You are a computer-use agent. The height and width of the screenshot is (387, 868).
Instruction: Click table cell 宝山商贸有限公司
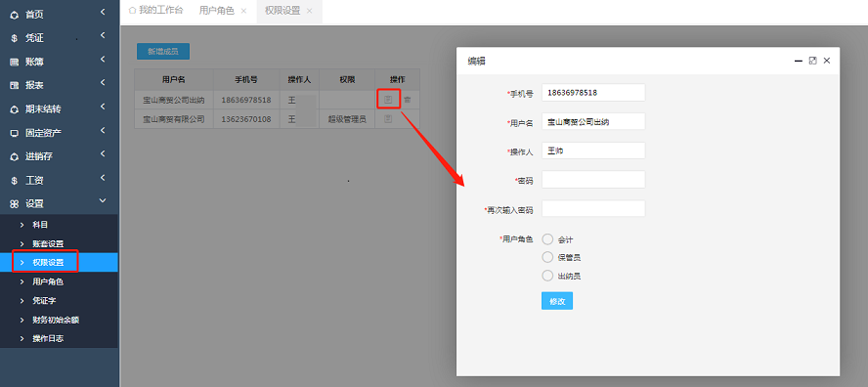(x=174, y=119)
